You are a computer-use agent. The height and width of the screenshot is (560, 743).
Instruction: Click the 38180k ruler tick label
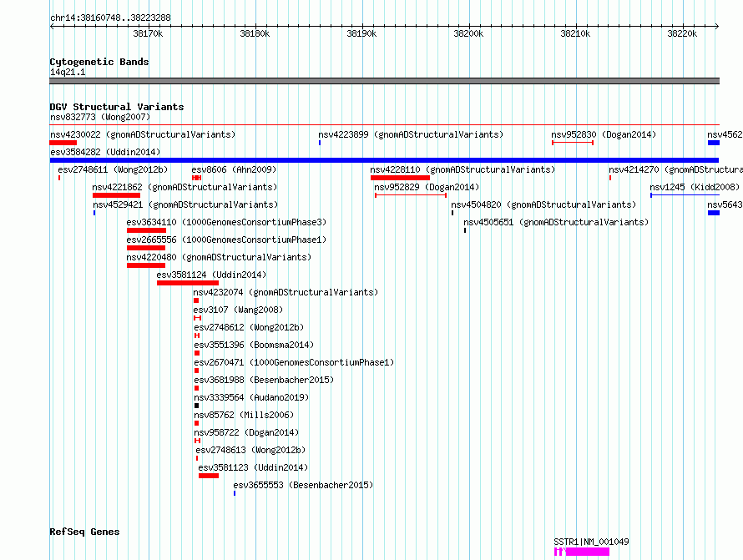click(x=255, y=33)
